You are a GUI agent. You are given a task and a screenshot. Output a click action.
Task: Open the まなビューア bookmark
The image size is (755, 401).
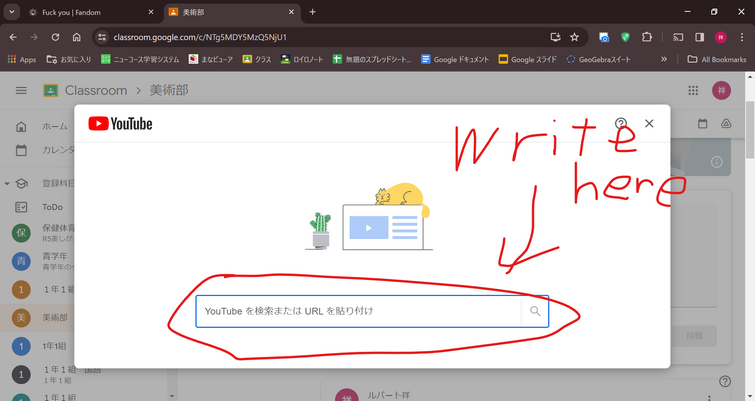[210, 59]
